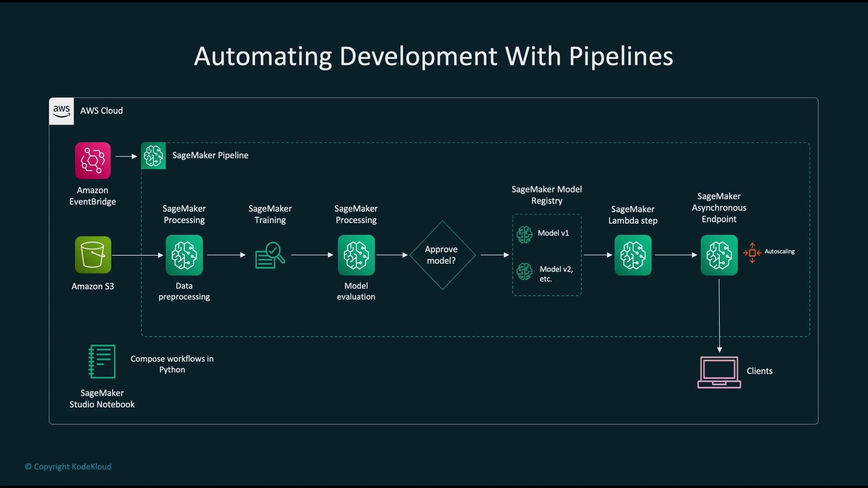Click the Clients laptop icon
Screen dimensions: 868x488
click(719, 372)
